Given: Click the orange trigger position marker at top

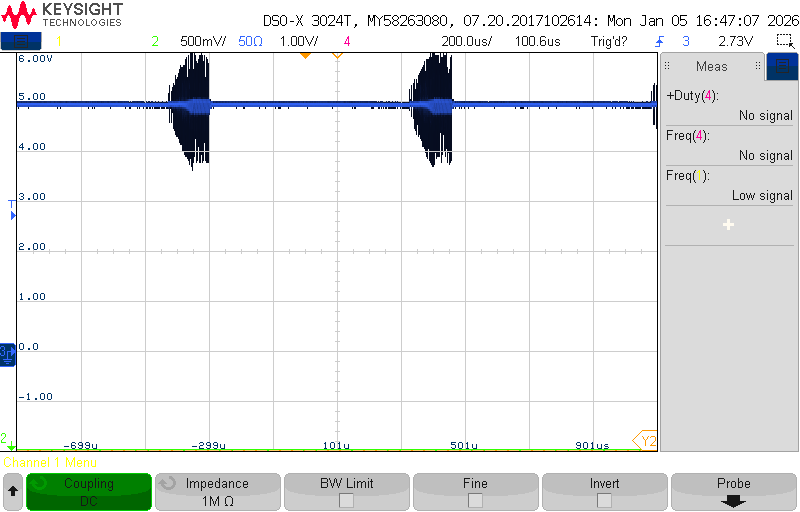Looking at the screenshot, I should tap(305, 56).
